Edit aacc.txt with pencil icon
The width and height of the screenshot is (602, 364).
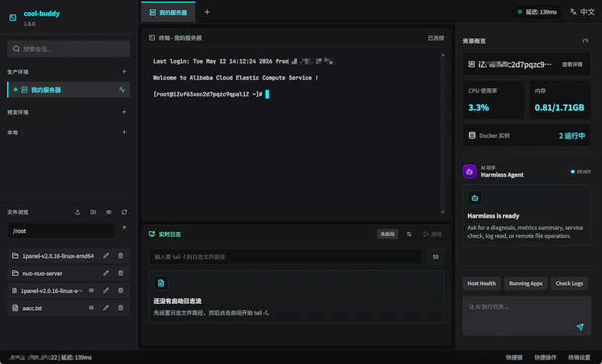(106, 308)
